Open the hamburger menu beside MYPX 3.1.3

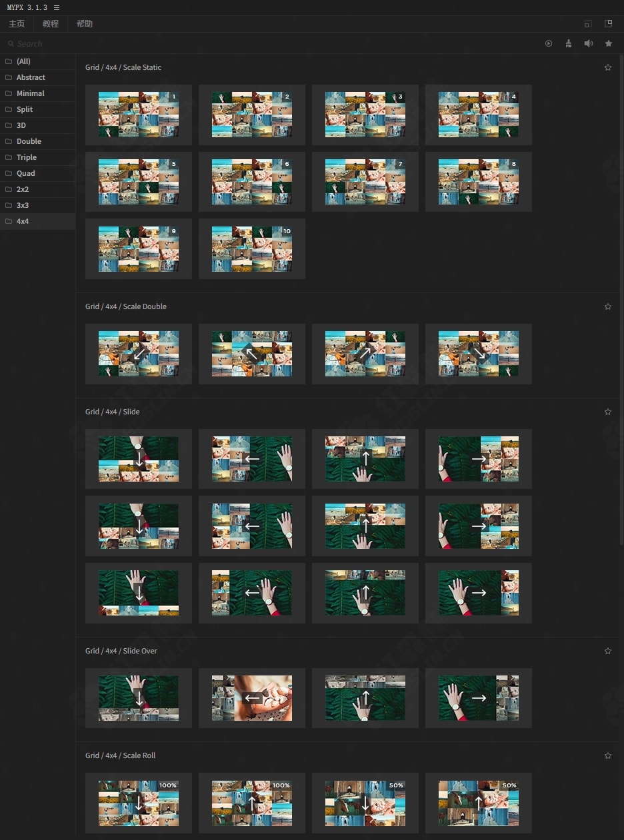[x=57, y=7]
